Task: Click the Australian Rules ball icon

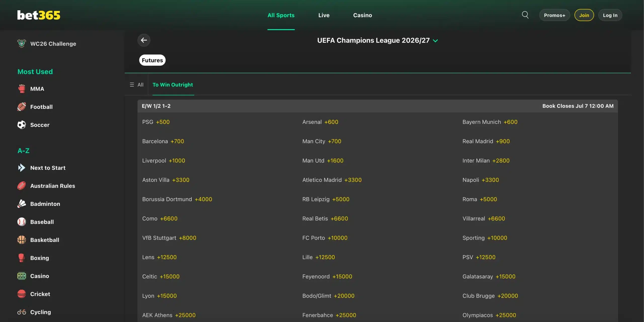Action: [22, 186]
